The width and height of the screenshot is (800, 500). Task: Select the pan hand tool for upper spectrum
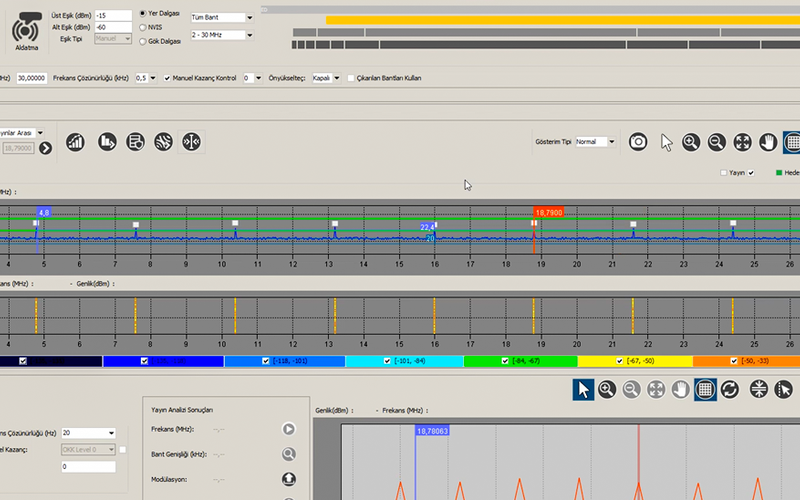click(768, 142)
